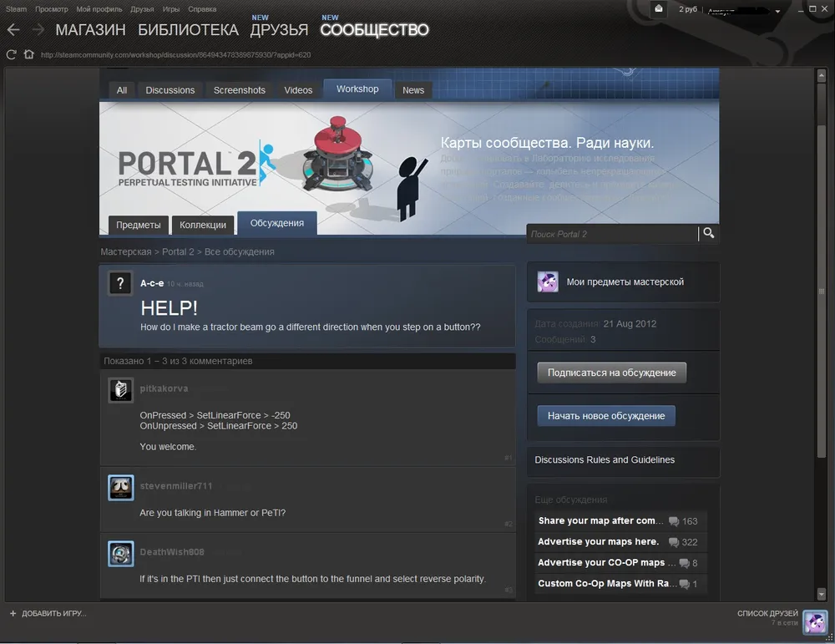This screenshot has width=835, height=644.
Task: Switch to Предметы workshop tab
Action: (x=139, y=225)
